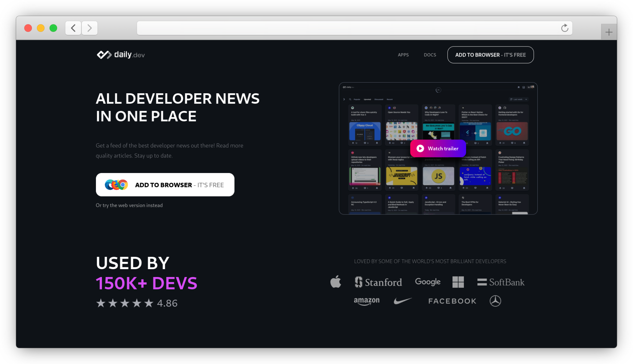Click the Stanford logo
Screen dimensions: 633x364
[378, 282]
